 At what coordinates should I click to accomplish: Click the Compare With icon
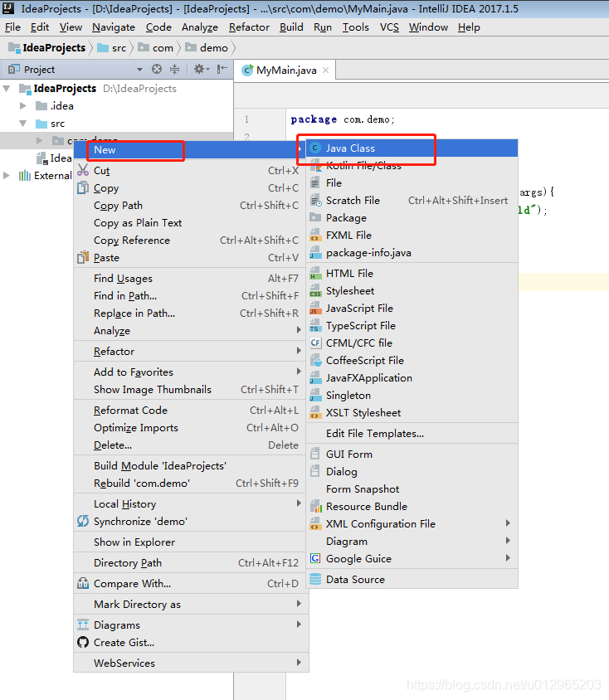point(83,583)
